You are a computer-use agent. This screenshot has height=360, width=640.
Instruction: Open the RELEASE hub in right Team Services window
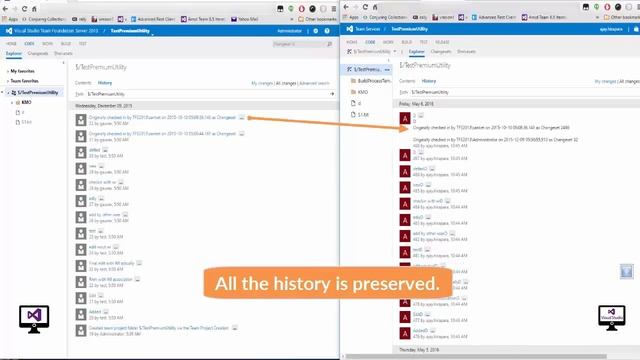click(442, 42)
